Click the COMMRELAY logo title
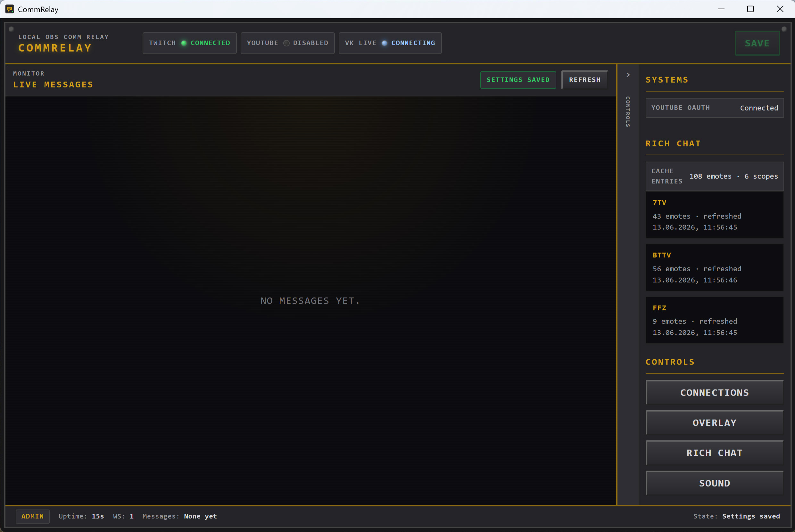The height and width of the screenshot is (532, 795). click(x=55, y=48)
